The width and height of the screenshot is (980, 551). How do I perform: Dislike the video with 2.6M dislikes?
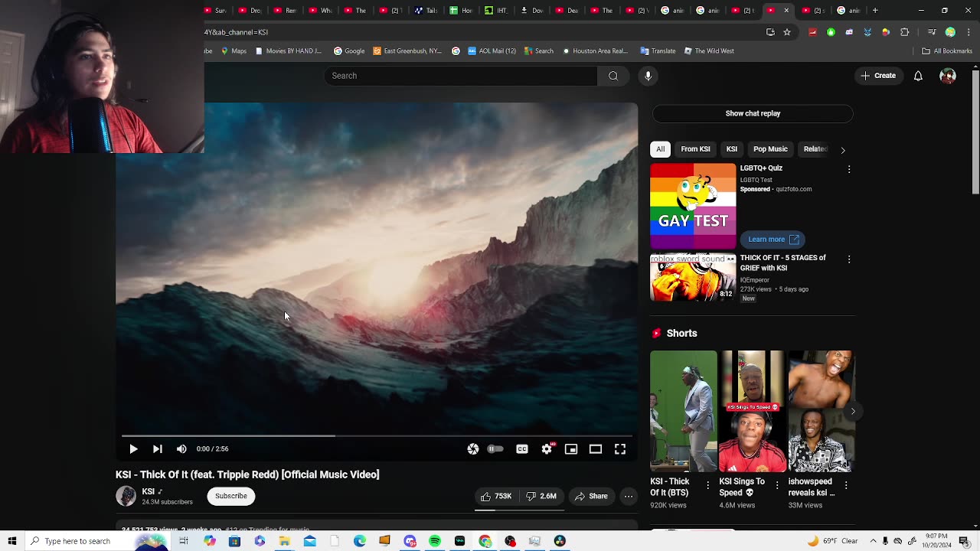[541, 496]
